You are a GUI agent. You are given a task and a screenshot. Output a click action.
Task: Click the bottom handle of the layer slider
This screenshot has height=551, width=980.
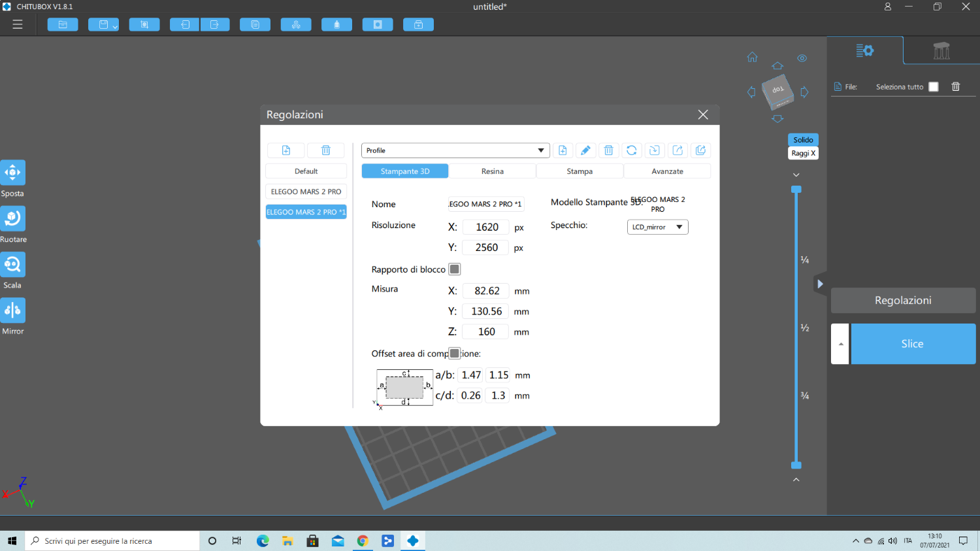click(796, 465)
